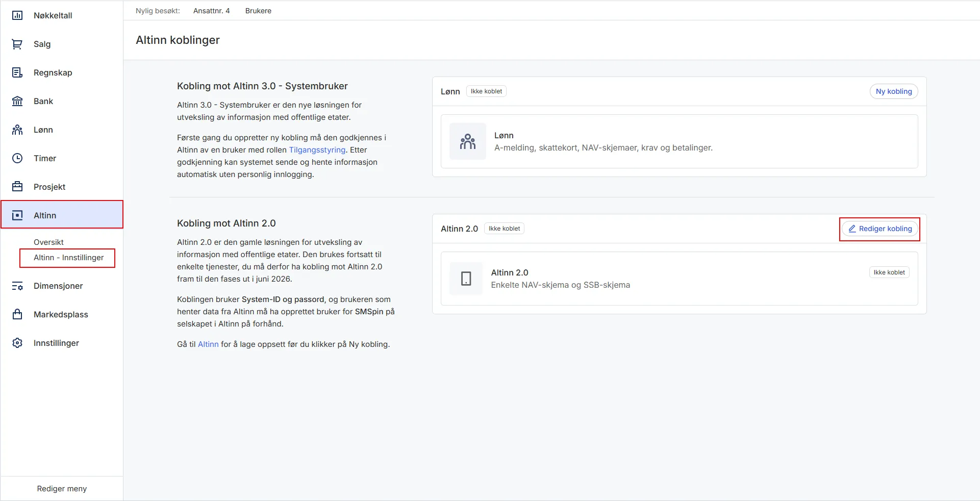Click the Altinn koblinger page title
The width and height of the screenshot is (980, 501).
[x=178, y=40]
